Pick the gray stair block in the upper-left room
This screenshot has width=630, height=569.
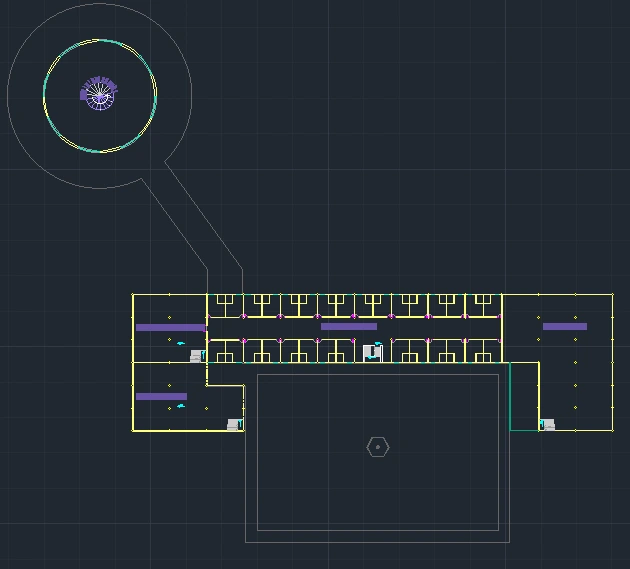(197, 356)
